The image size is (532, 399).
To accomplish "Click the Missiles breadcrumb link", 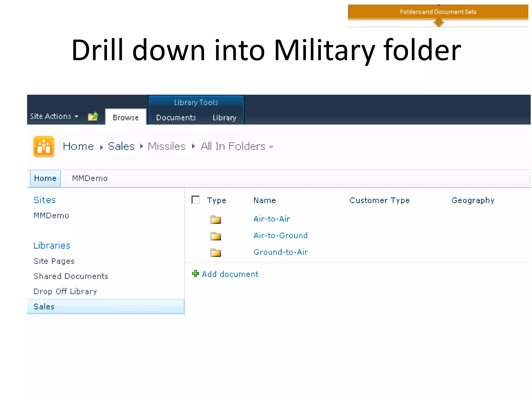I will pyautogui.click(x=167, y=146).
